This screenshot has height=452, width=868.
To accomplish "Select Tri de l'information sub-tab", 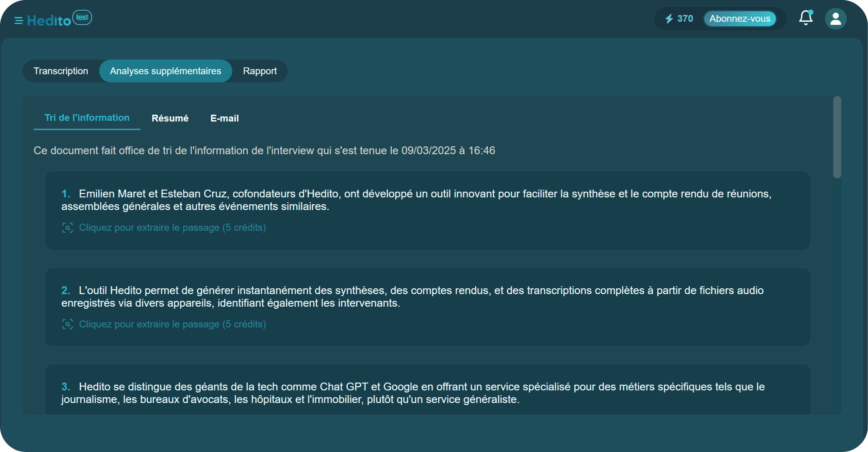I will pyautogui.click(x=87, y=118).
